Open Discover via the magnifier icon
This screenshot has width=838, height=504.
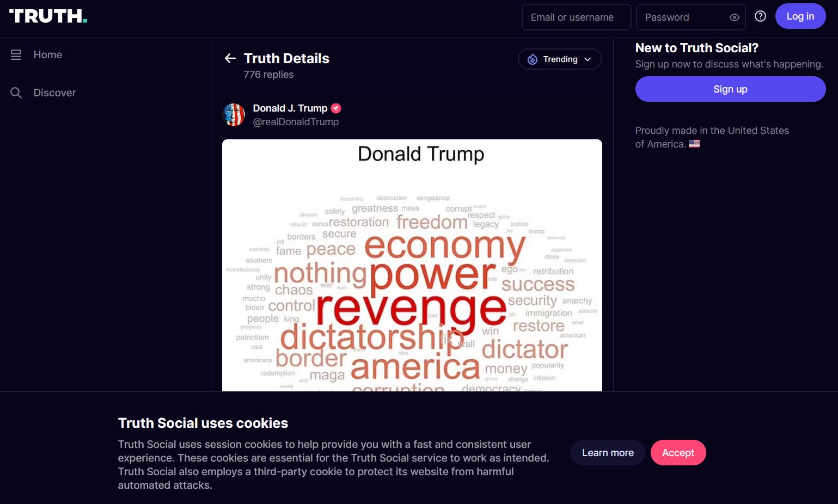(x=16, y=93)
